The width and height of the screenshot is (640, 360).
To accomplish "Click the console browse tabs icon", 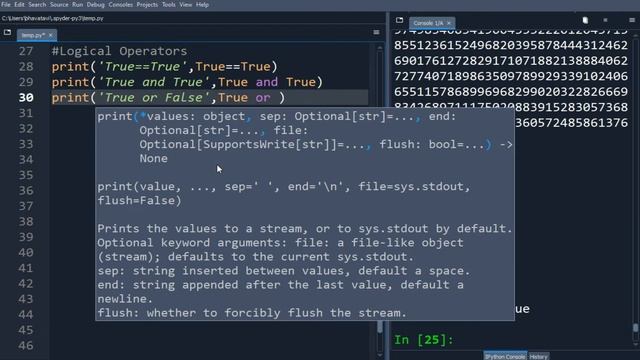I will click(400, 20).
